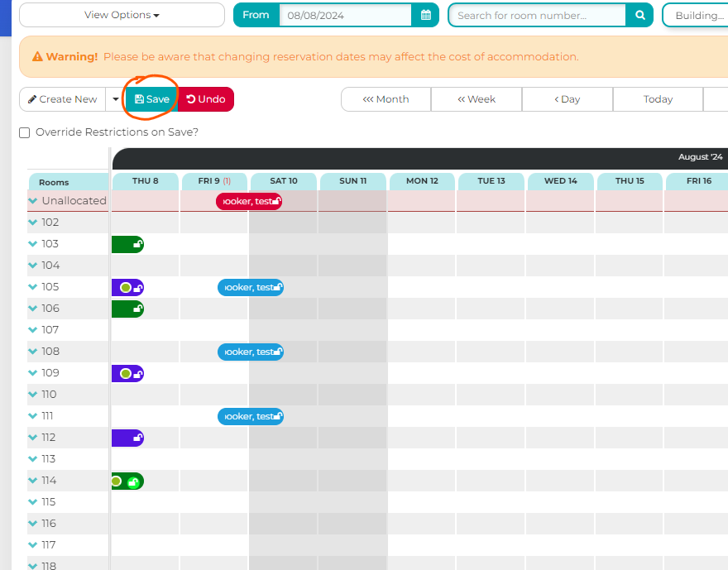The image size is (728, 570).
Task: Open the View Options dropdown
Action: pyautogui.click(x=122, y=15)
